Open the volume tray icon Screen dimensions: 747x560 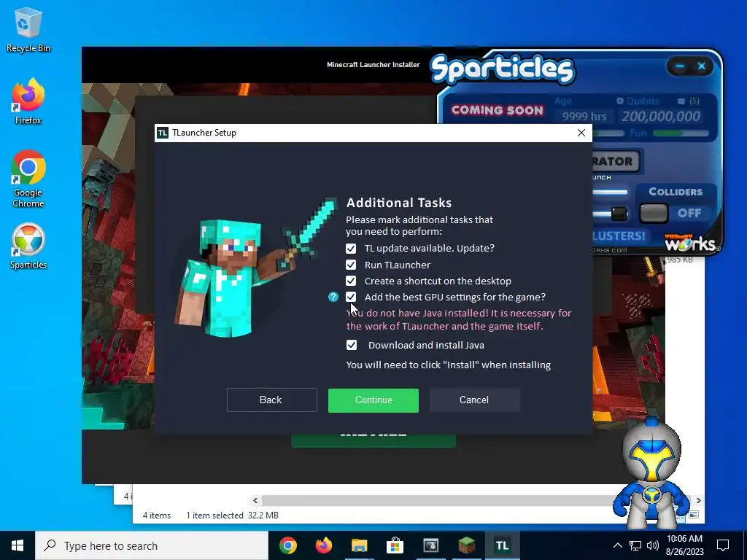point(653,545)
